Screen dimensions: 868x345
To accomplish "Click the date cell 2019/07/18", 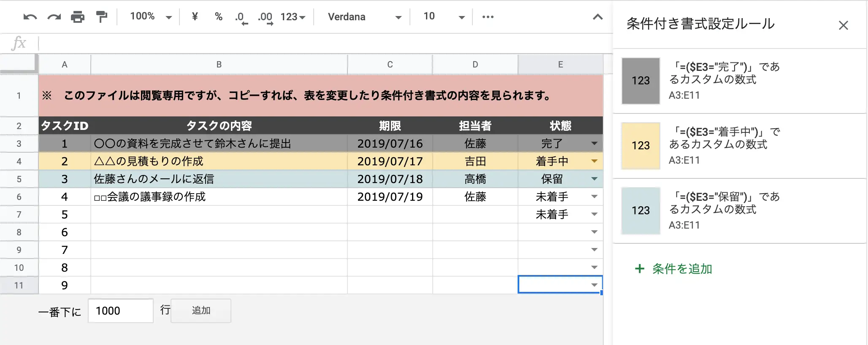I will point(390,179).
